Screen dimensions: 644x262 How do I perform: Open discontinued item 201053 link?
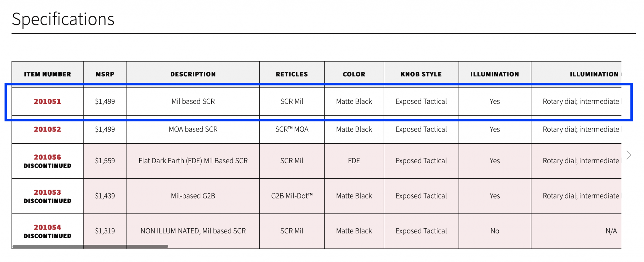pyautogui.click(x=47, y=192)
